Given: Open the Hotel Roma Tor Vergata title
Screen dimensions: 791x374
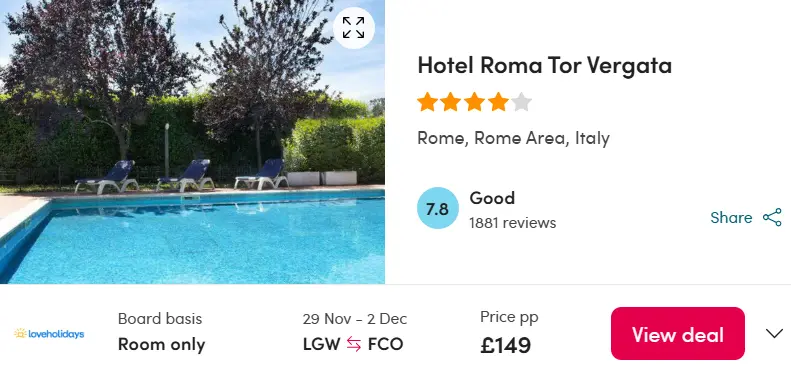Looking at the screenshot, I should click(544, 65).
